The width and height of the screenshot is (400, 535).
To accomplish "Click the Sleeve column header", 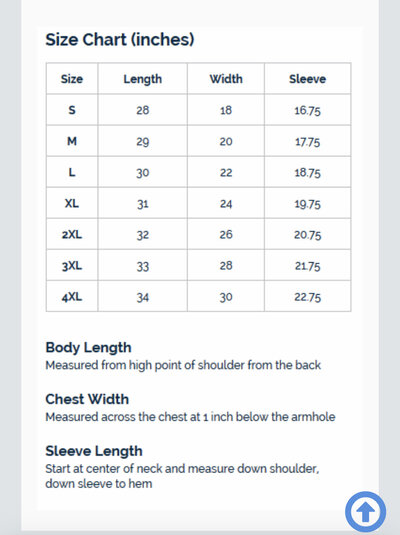I will 308,79.
